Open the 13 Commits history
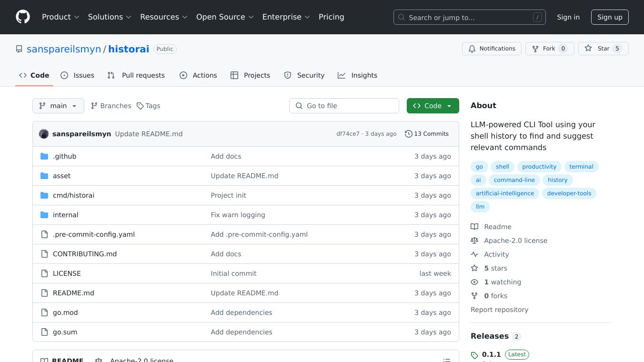The width and height of the screenshot is (644, 362). point(426,134)
